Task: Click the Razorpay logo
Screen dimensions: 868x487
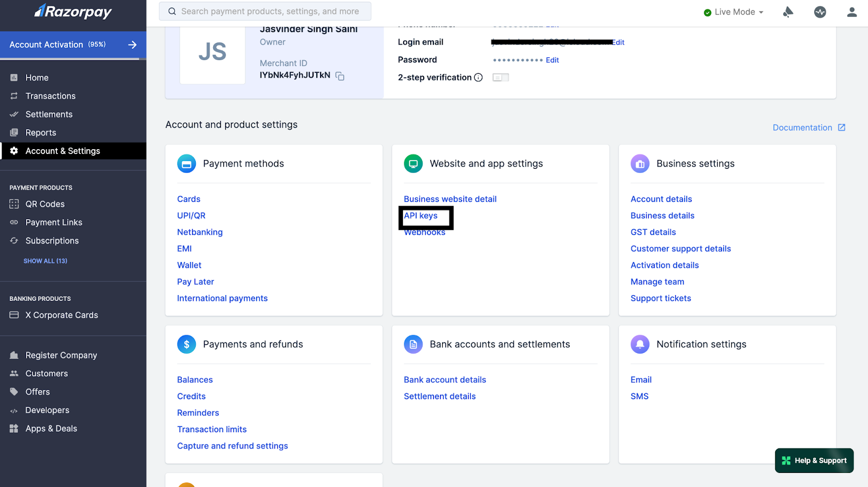Action: point(73,11)
